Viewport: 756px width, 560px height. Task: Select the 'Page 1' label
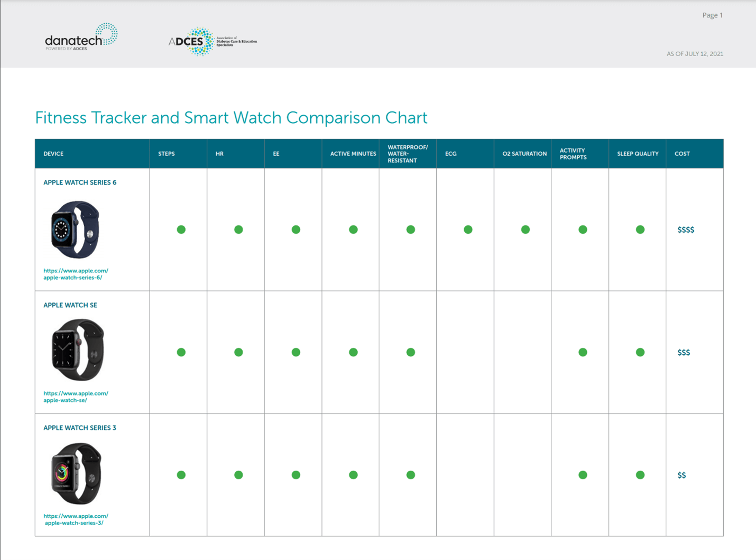coord(712,15)
